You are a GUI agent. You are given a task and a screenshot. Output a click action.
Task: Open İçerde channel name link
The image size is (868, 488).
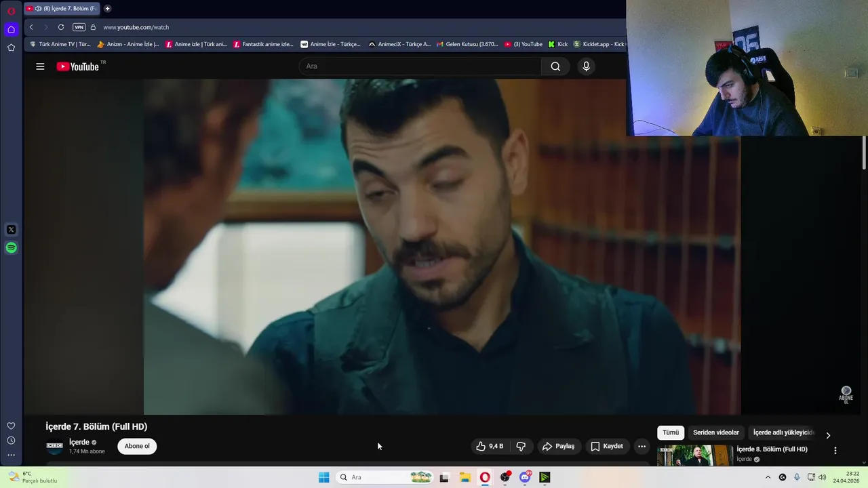[x=79, y=442]
